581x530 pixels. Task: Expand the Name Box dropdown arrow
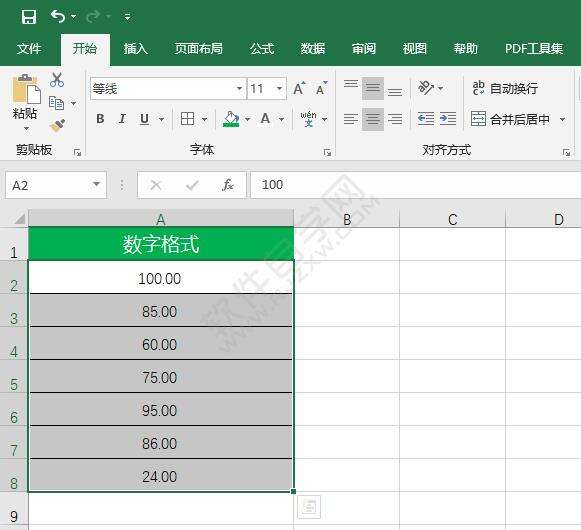[x=96, y=184]
